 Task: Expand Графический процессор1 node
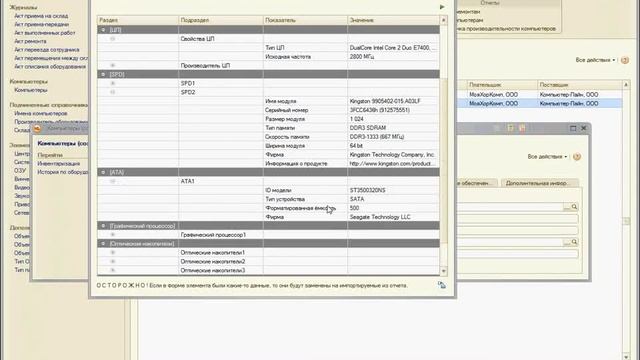(113, 235)
